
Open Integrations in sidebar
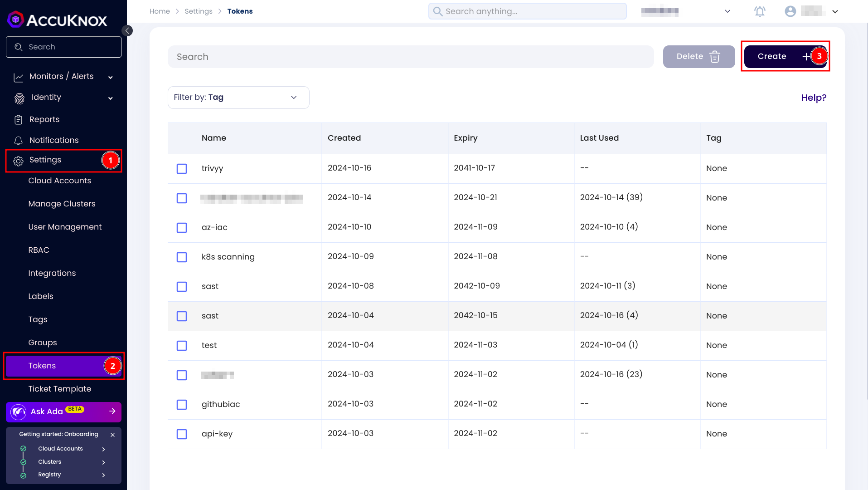point(52,273)
